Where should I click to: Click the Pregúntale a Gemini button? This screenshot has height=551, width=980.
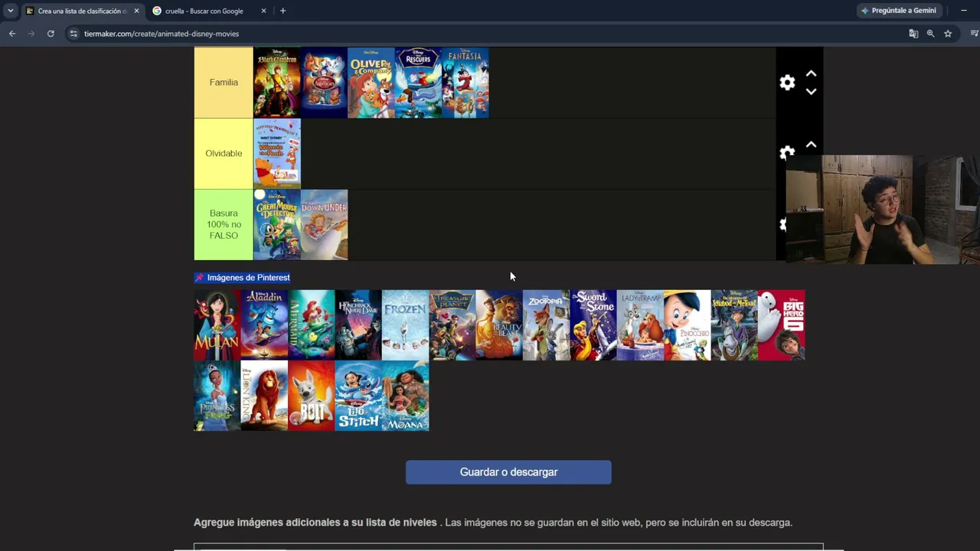click(899, 11)
